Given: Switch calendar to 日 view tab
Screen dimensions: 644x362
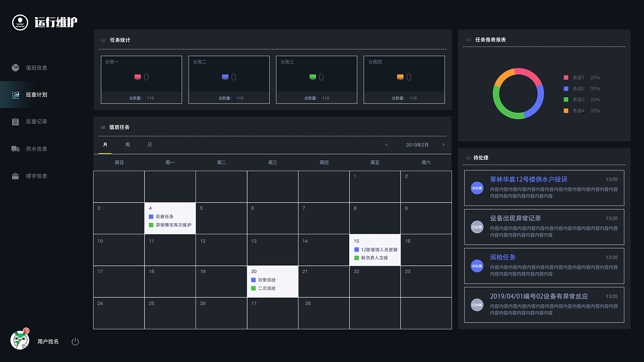Looking at the screenshot, I should [x=149, y=145].
